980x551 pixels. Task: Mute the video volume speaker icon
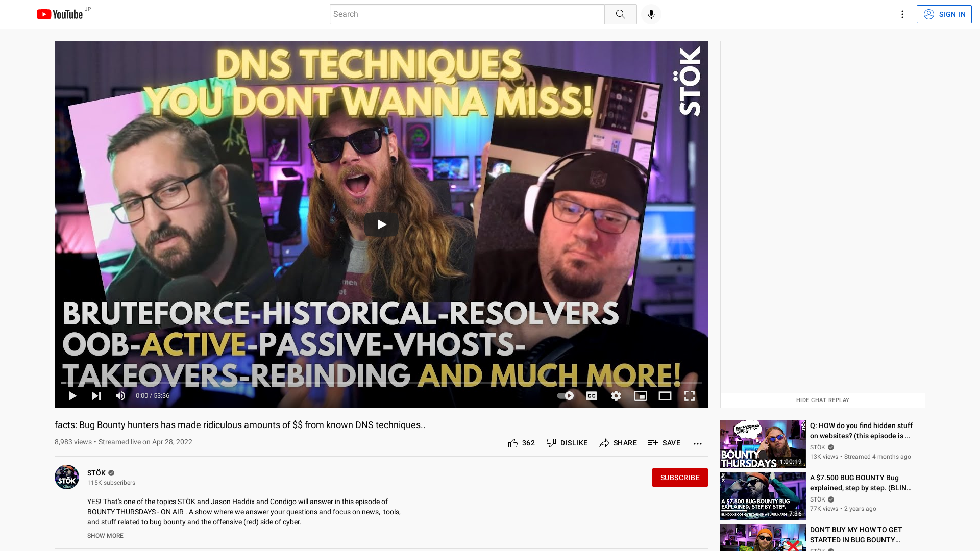click(x=120, y=396)
